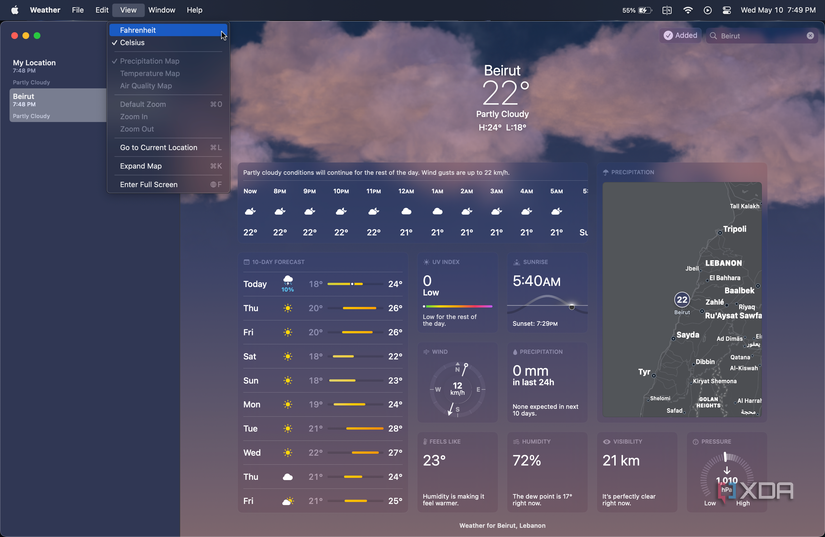Click the date and time clock
Screen dimensions: 825x537
coord(778,10)
